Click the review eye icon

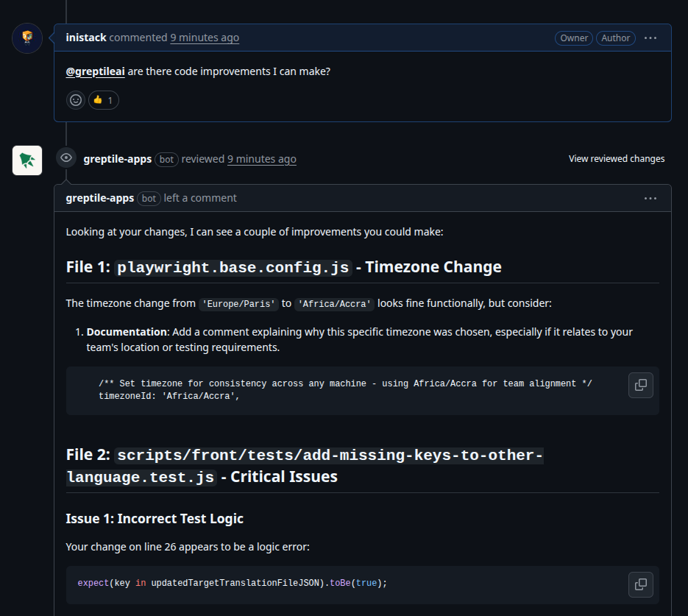pyautogui.click(x=66, y=158)
